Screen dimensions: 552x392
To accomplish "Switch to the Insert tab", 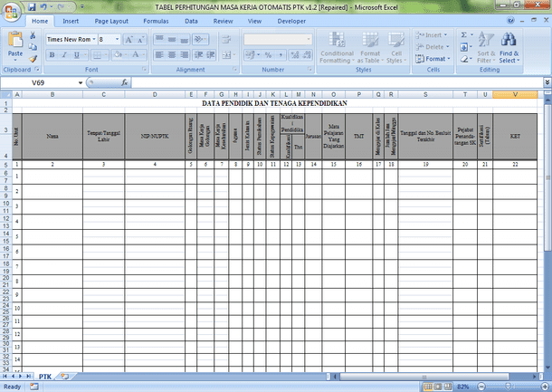I will (71, 21).
